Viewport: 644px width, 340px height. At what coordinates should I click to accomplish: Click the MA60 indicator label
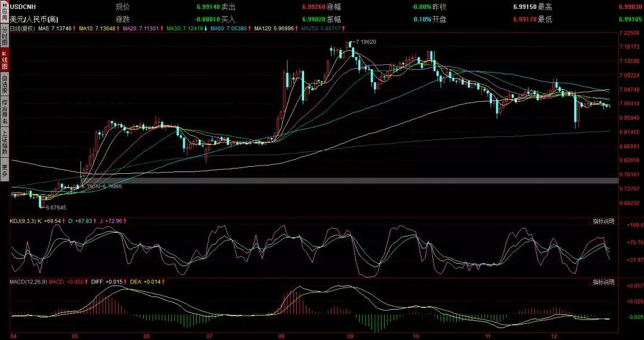click(230, 29)
